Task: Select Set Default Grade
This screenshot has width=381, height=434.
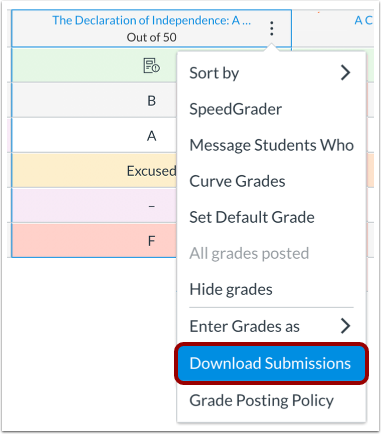Action: coord(271,217)
